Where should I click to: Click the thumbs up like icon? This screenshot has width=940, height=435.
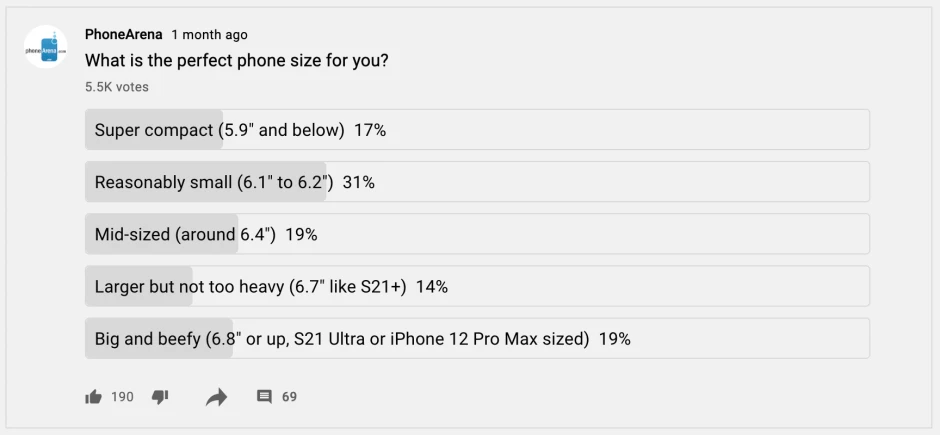(x=94, y=397)
